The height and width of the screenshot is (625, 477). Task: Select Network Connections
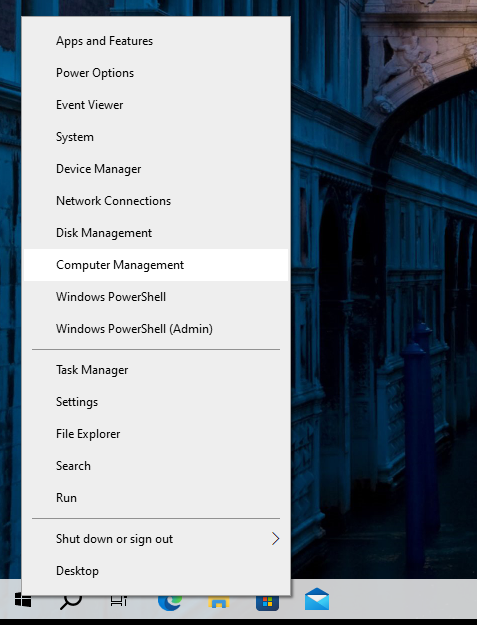pyautogui.click(x=156, y=201)
